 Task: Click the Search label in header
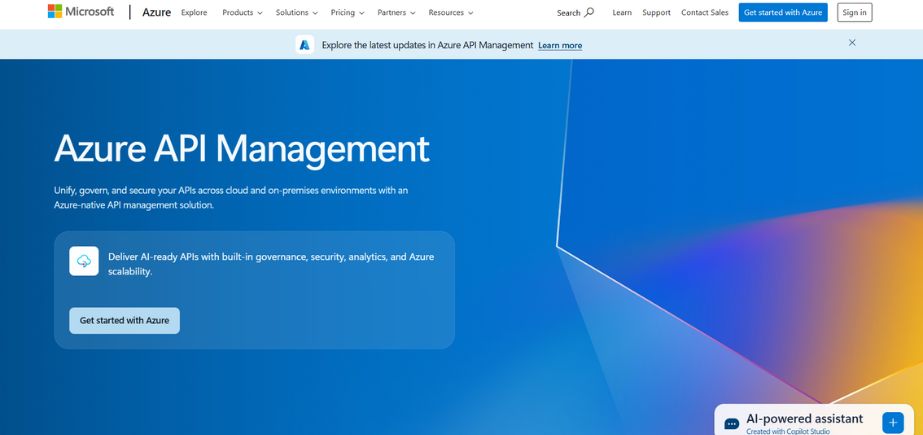tap(569, 12)
